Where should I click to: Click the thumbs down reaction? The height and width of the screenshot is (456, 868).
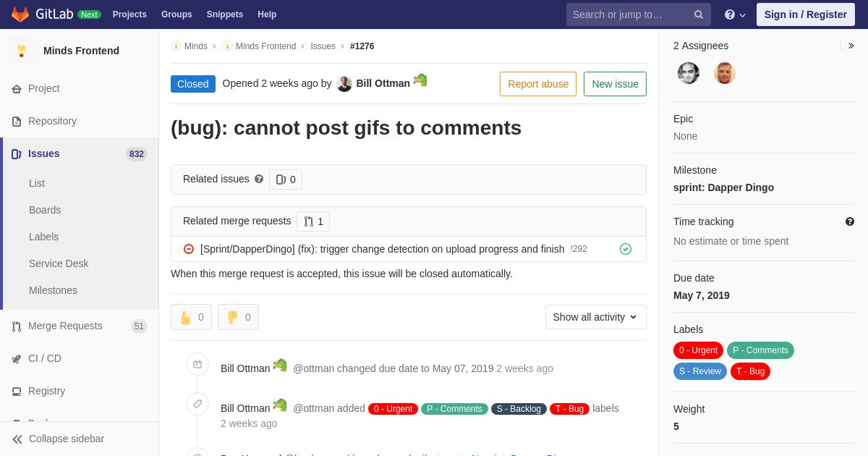238,317
